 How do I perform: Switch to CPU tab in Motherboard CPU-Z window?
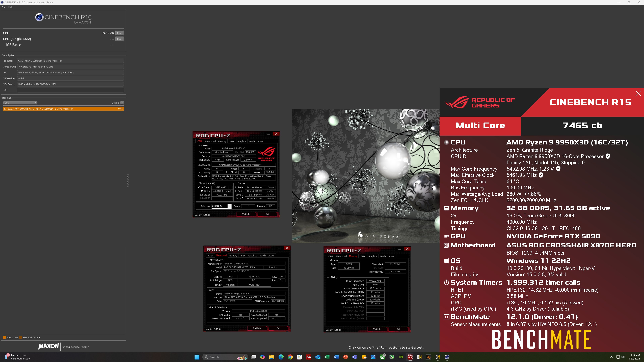tap(210, 256)
